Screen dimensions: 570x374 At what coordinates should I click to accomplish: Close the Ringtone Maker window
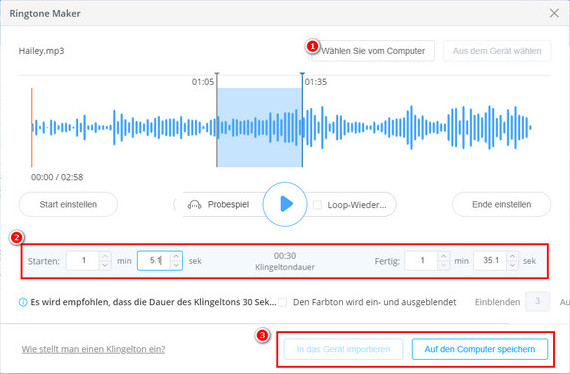coord(554,13)
